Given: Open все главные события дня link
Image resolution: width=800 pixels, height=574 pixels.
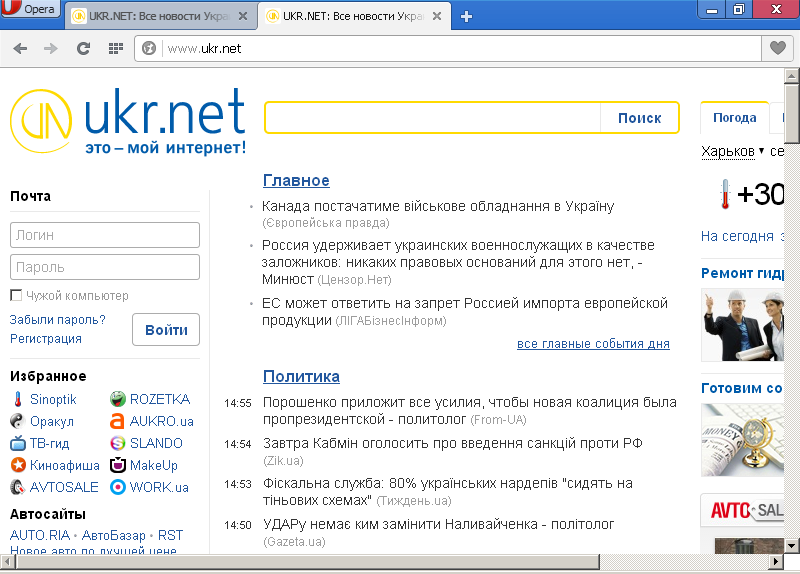Looking at the screenshot, I should [593, 344].
